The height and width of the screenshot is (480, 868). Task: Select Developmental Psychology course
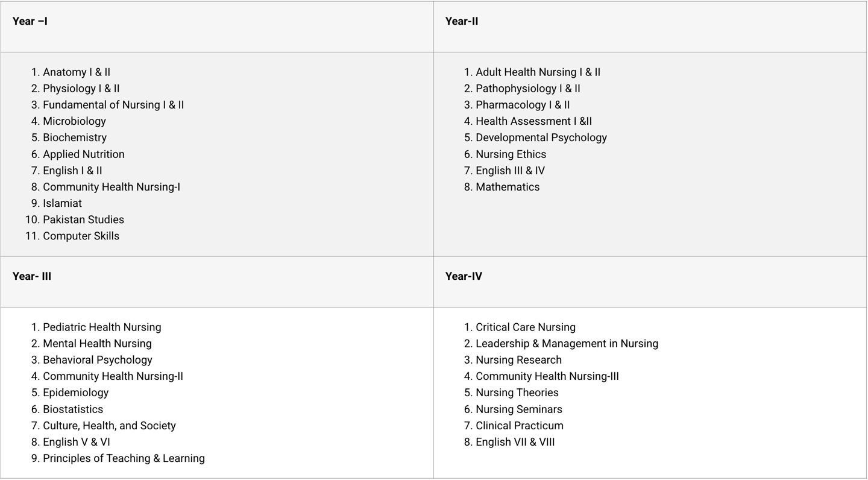point(541,138)
